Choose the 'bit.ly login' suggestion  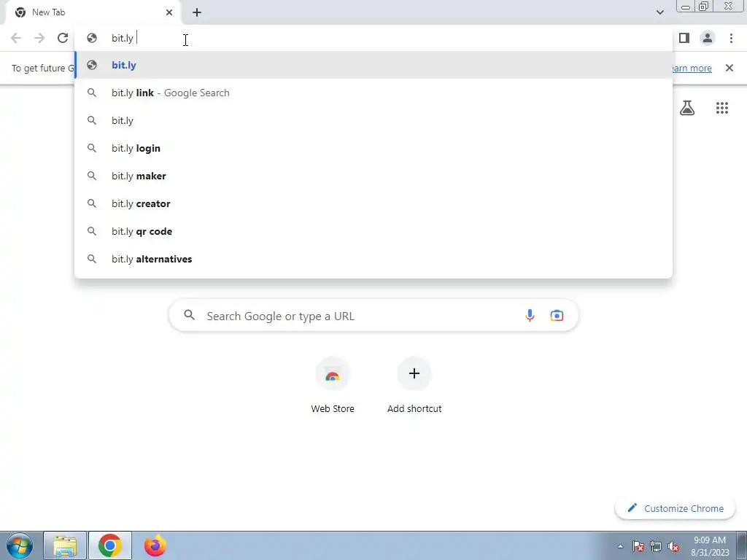coord(373,148)
